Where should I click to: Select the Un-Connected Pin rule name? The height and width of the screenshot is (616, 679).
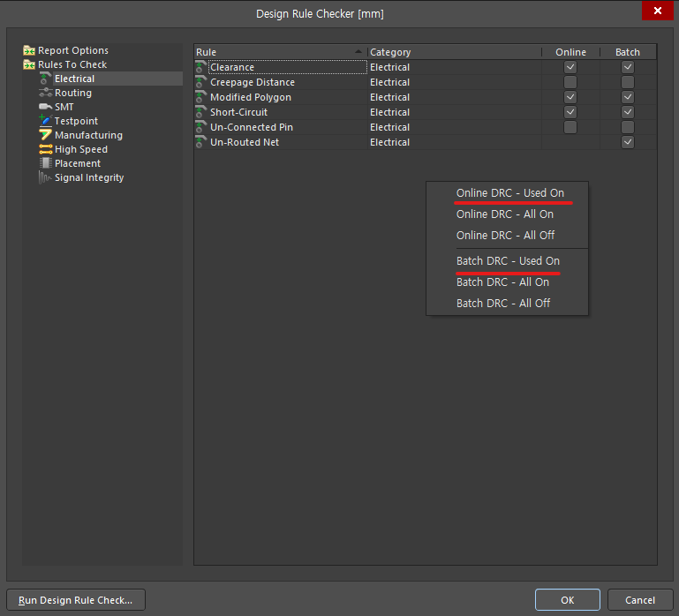point(252,127)
